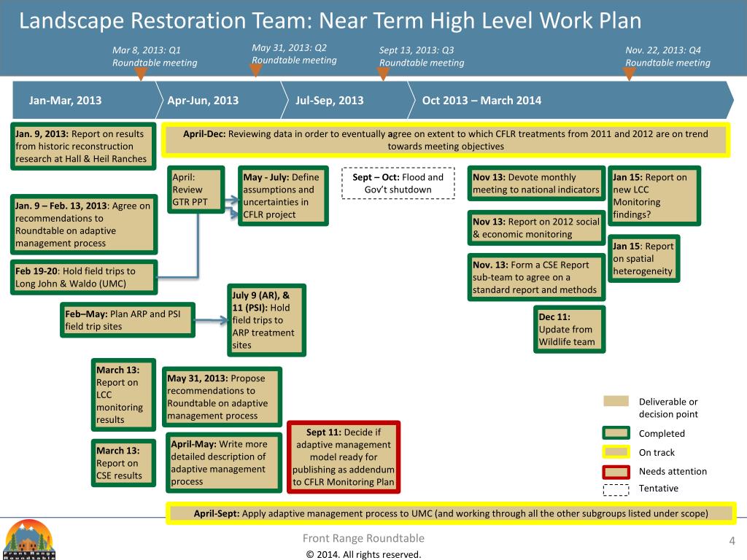Select the Jan. 9 – Feb. 13 recommendations box

click(x=83, y=225)
